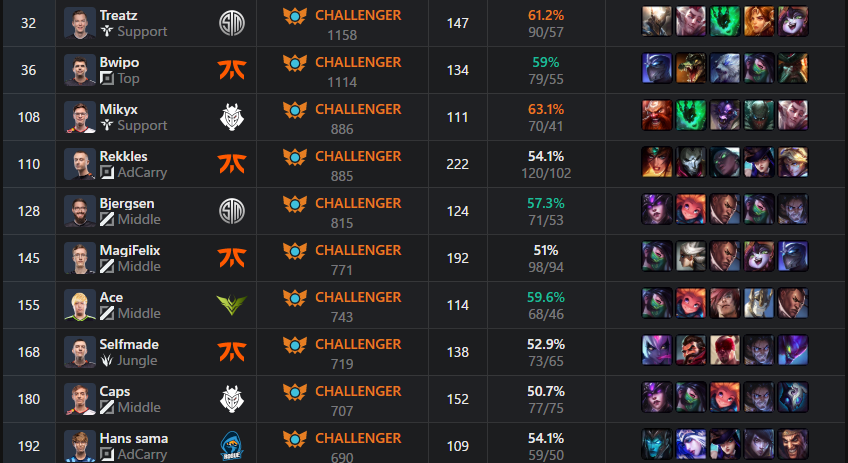Click the Challenger emblem in Rekkles row

coord(295,157)
